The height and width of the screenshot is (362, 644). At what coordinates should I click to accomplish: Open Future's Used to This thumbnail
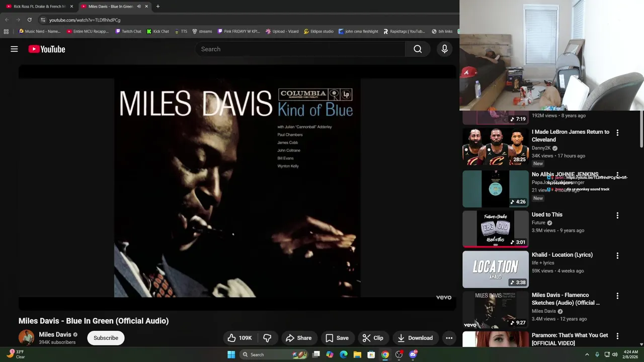(495, 229)
